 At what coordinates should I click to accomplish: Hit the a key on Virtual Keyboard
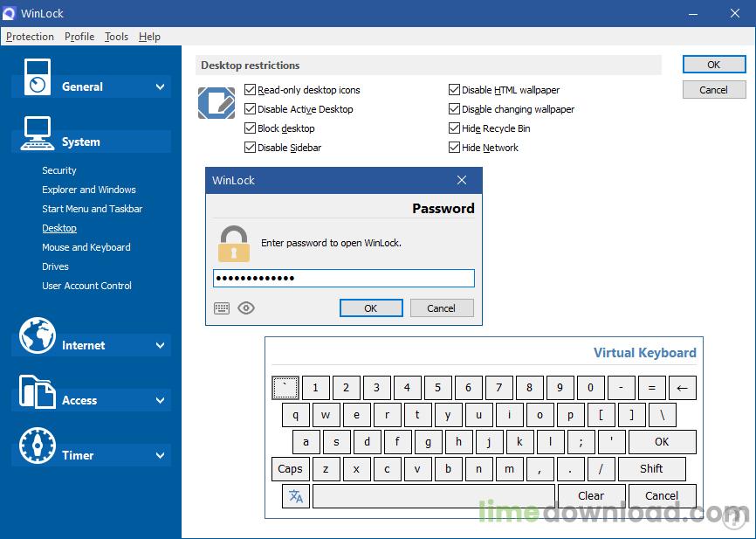[306, 442]
